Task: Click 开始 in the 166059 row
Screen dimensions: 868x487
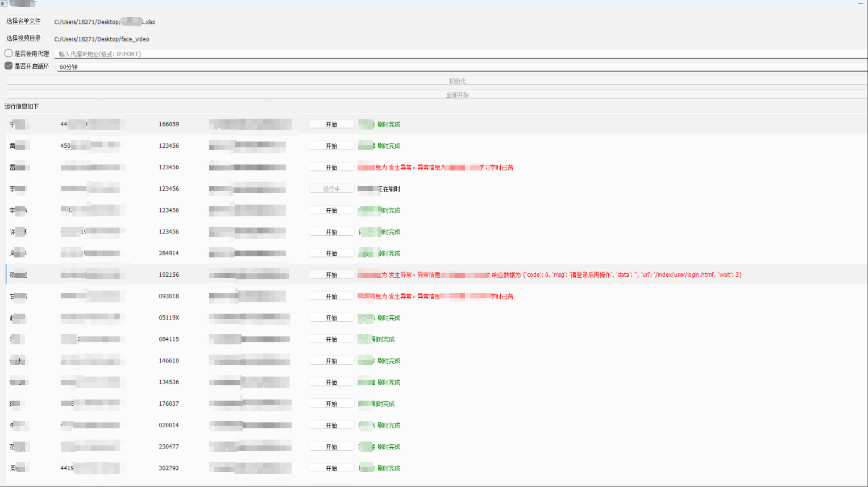Action: (331, 124)
